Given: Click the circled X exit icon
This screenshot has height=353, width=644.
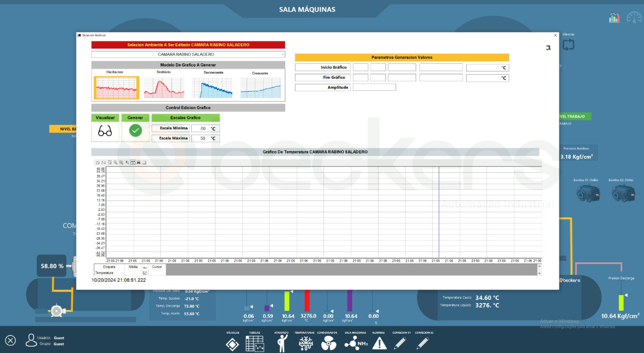Looking at the screenshot, I should (11, 341).
